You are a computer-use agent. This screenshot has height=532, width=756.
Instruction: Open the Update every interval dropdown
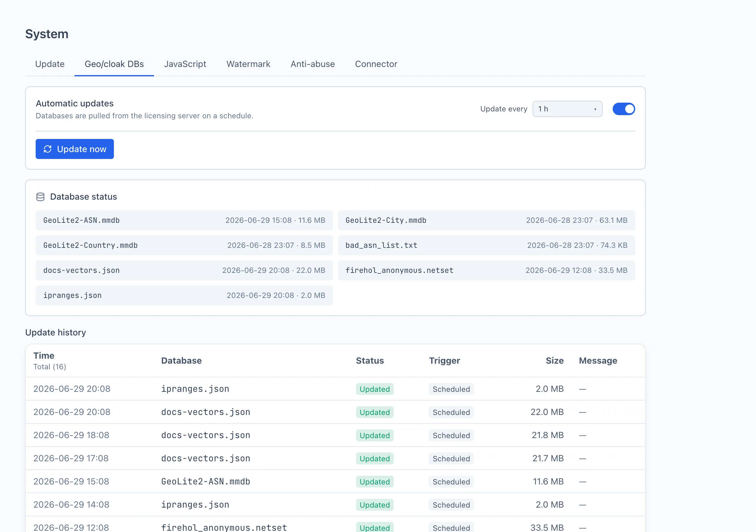[567, 109]
